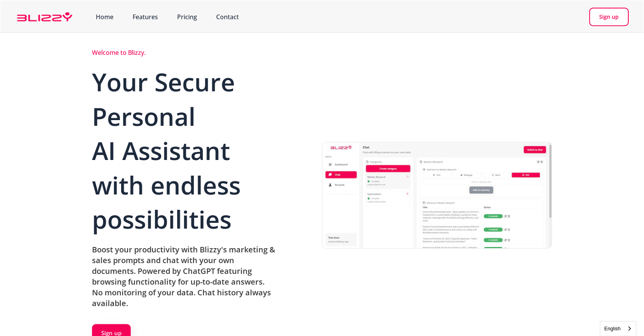
Task: Click the Chat icon in the preview sidebar
Action: click(330, 175)
